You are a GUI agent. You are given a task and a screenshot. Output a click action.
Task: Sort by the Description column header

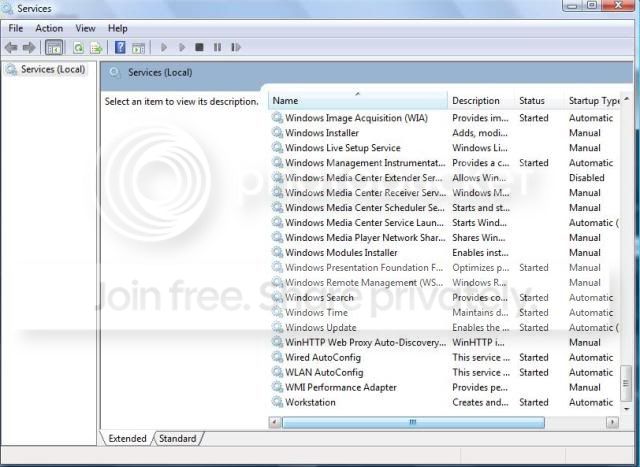pos(481,100)
